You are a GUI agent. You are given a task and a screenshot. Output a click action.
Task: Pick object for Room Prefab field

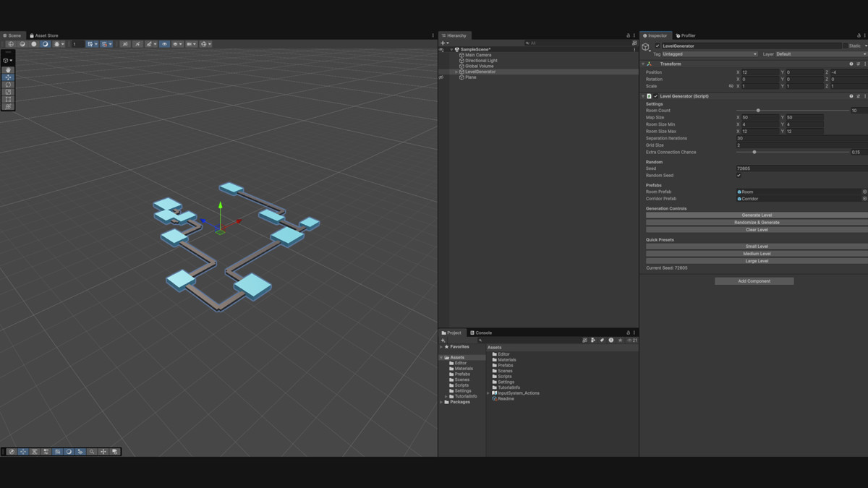(864, 192)
